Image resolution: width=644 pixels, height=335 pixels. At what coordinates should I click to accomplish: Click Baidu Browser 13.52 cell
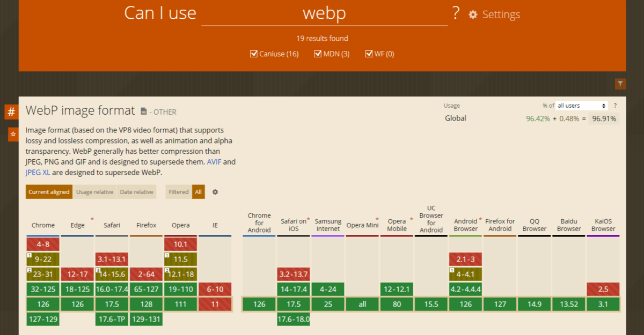[x=569, y=304]
